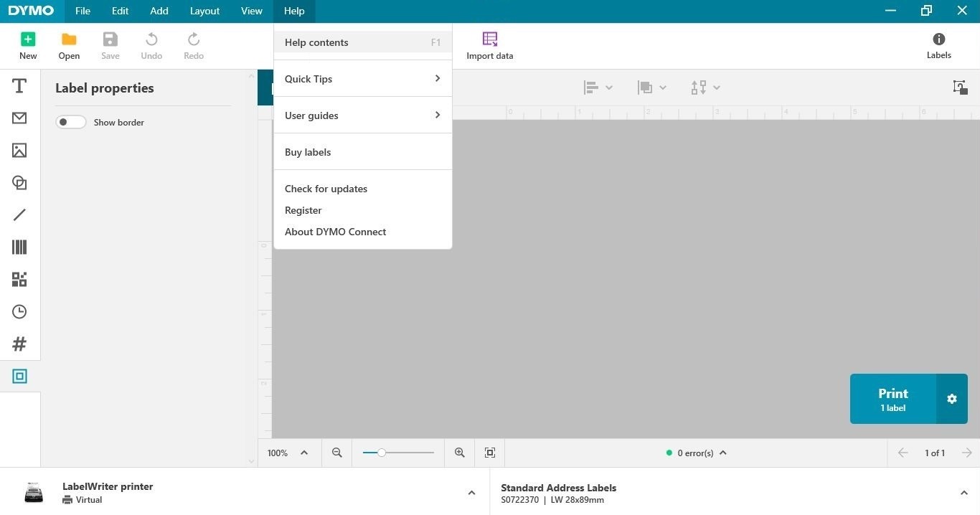980x515 pixels.
Task: Expand the zoom percentage list
Action: 304,453
